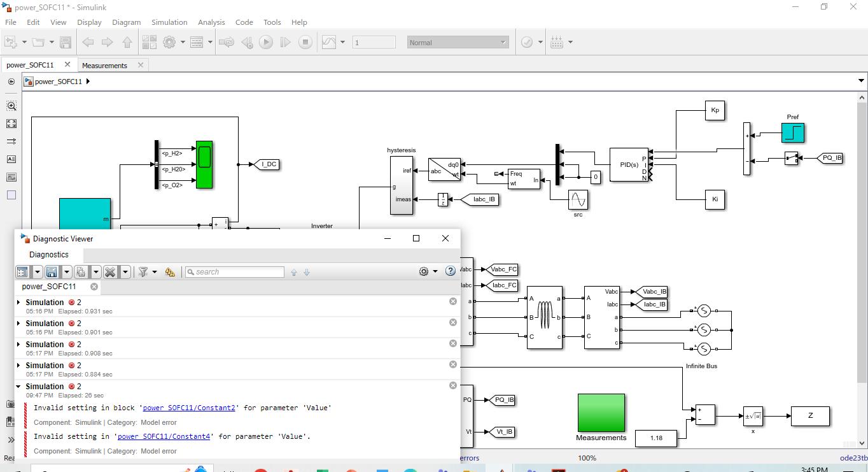Open the filter dropdown in Diagnostic Viewer toolbar
Image resolution: width=868 pixels, height=472 pixels.
click(153, 272)
